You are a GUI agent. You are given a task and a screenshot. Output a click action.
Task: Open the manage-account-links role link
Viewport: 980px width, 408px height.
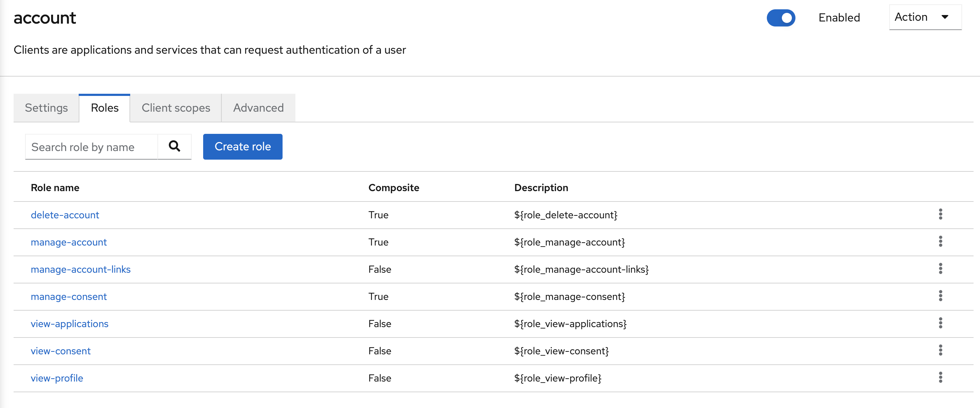(80, 269)
